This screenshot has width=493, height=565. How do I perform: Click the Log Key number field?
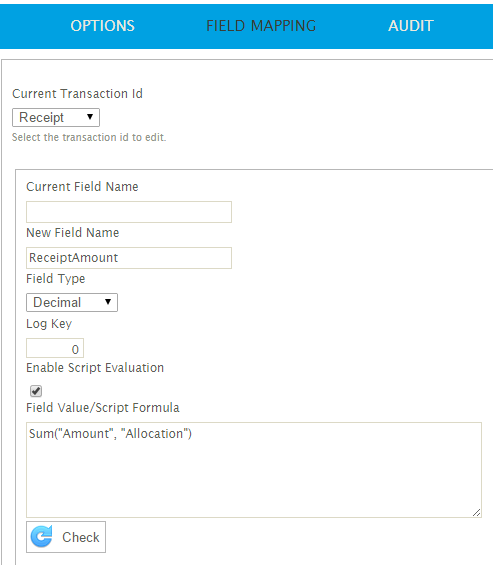[x=55, y=348]
